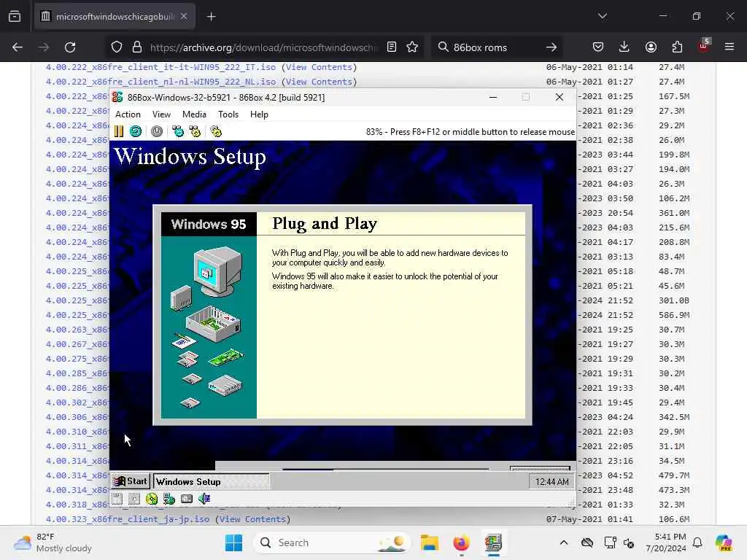View Contents of the WIN95_222_IT.iso file

coord(320,67)
